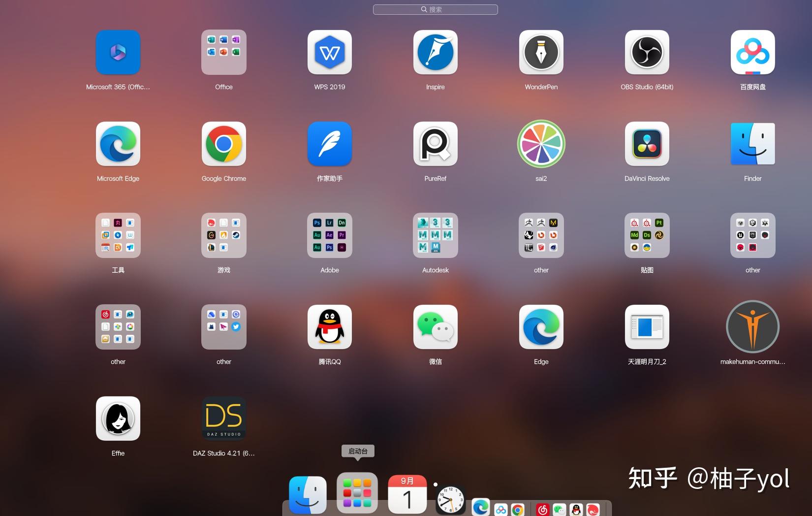812x516 pixels.
Task: Launch Google Chrome from Launchpad grid
Action: 223,144
